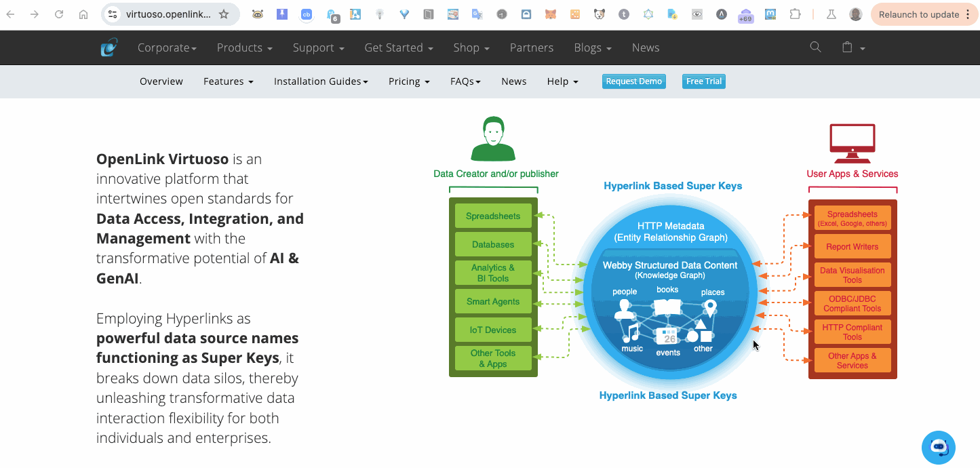Click the green IoT Devices box
Screen dimensions: 980x468
493,330
